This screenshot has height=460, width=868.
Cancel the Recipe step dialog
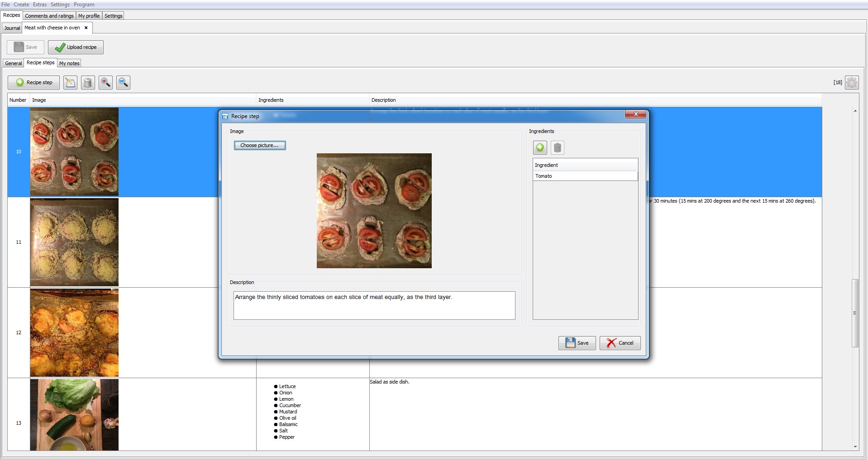[x=620, y=343]
